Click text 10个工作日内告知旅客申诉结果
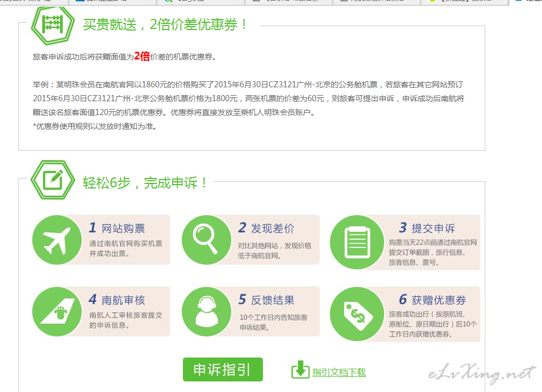The height and width of the screenshot is (392, 542). point(274,322)
